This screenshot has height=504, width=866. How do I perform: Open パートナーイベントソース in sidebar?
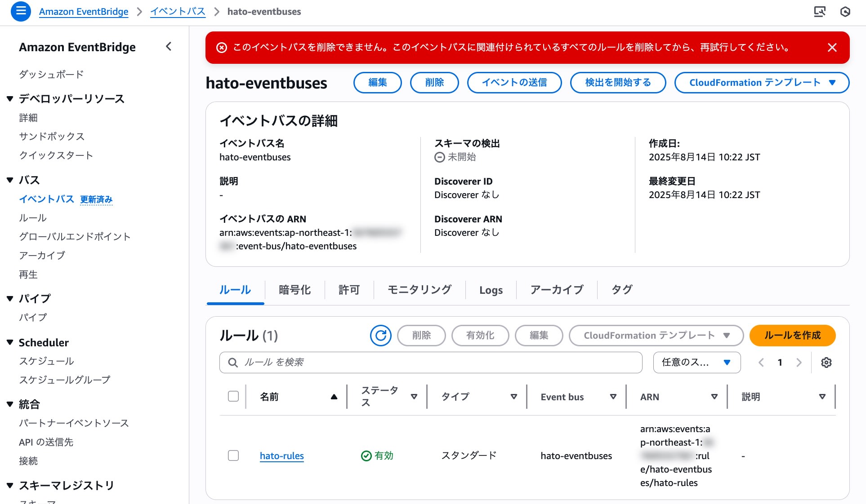pyautogui.click(x=74, y=423)
